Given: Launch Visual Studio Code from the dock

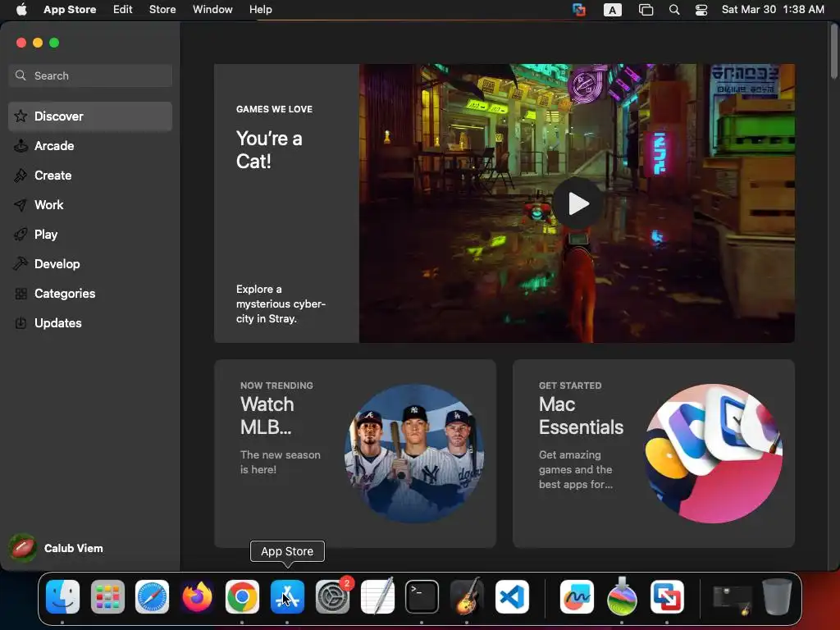Looking at the screenshot, I should tap(512, 596).
